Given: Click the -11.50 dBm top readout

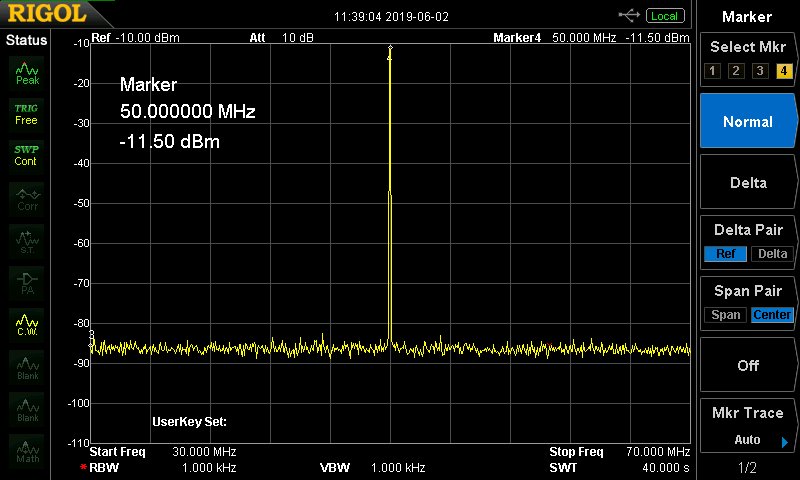Looking at the screenshot, I should tap(658, 38).
